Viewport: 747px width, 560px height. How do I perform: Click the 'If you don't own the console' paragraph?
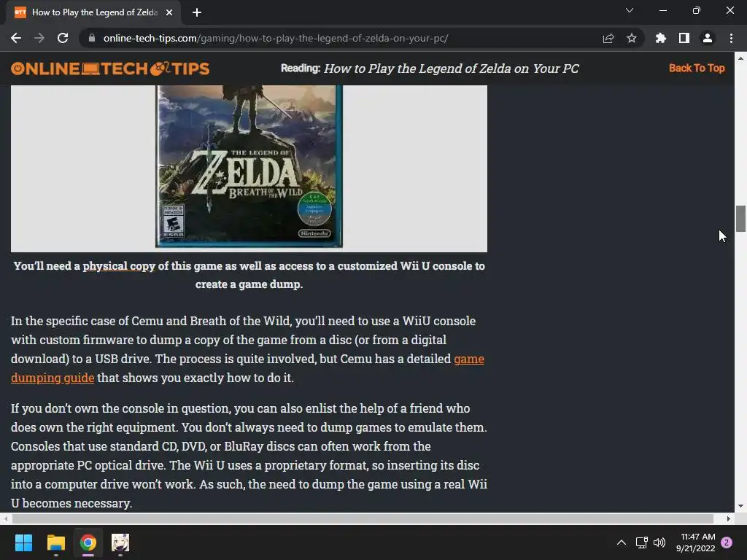[x=249, y=456]
